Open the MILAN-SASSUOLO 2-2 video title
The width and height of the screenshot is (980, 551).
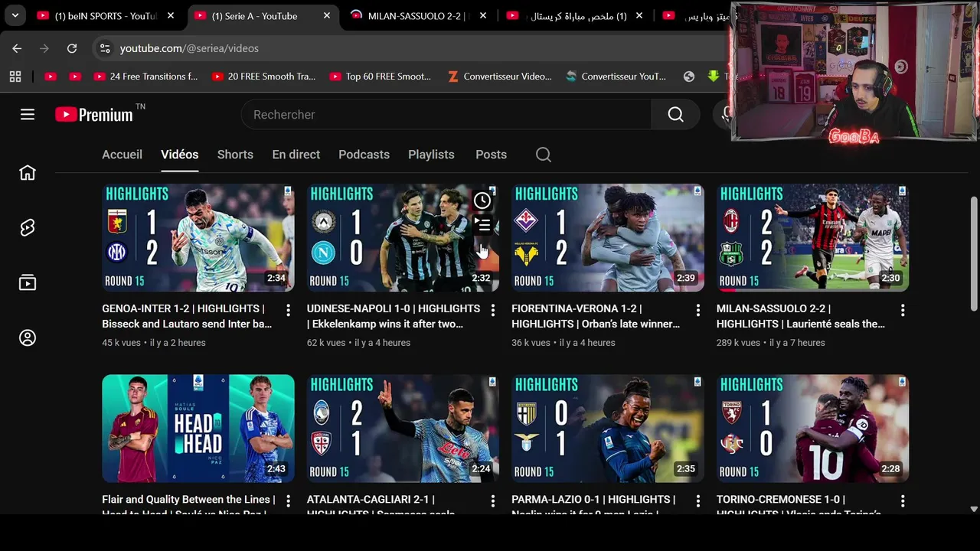coord(801,316)
